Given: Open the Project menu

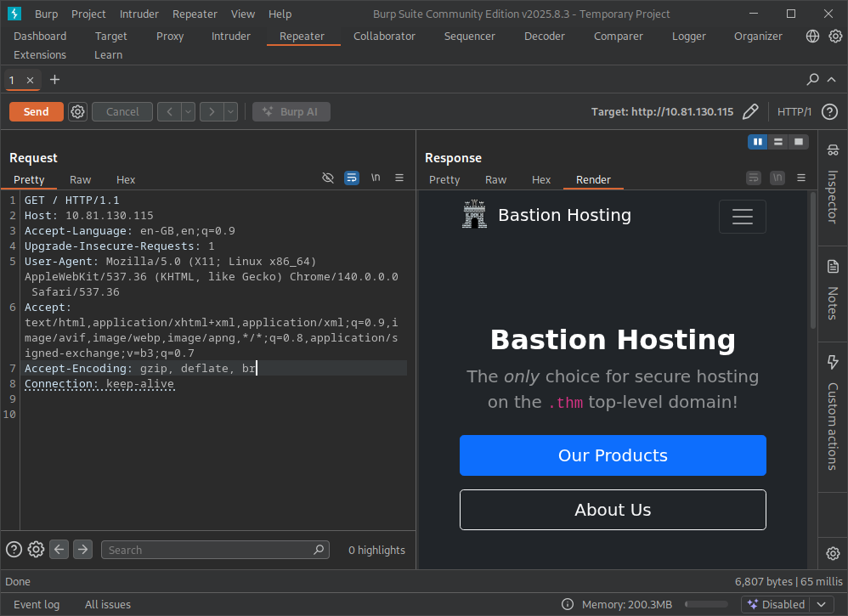Looking at the screenshot, I should [x=88, y=14].
